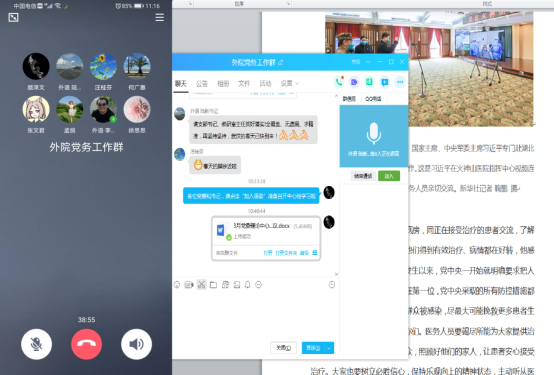Image resolution: width=554 pixels, height=375 pixels.
Task: Toggle the speaker button on phone call
Action: pos(137,344)
